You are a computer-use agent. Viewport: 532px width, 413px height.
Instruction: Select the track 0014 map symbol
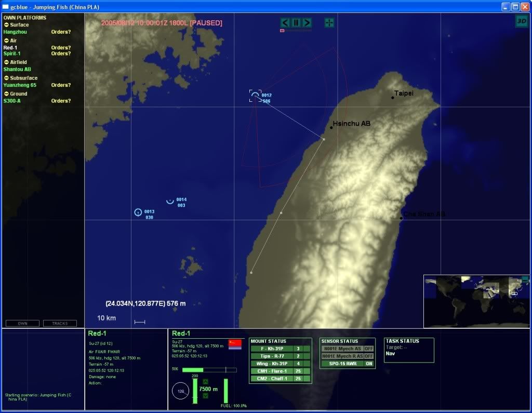170,201
